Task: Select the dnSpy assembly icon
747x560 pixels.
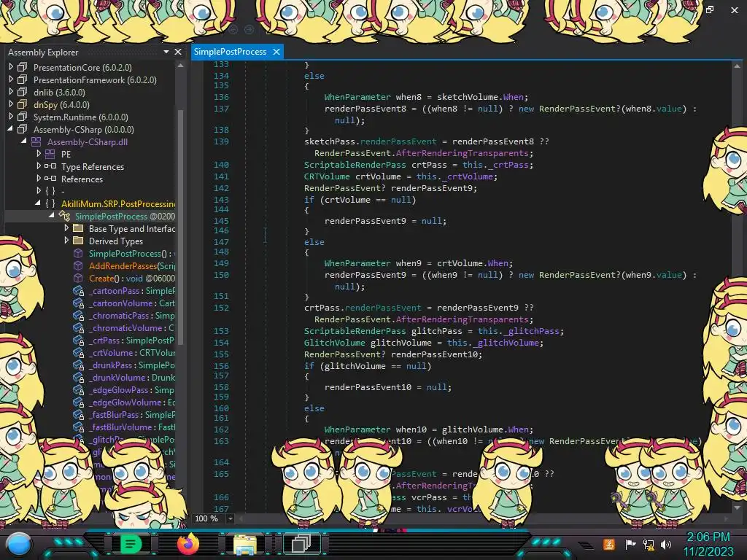Action: click(23, 104)
